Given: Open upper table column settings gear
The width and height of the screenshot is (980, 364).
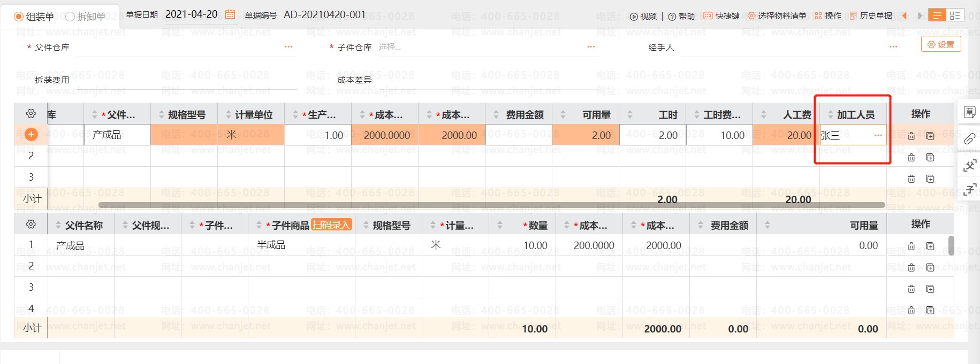Looking at the screenshot, I should pos(31,114).
